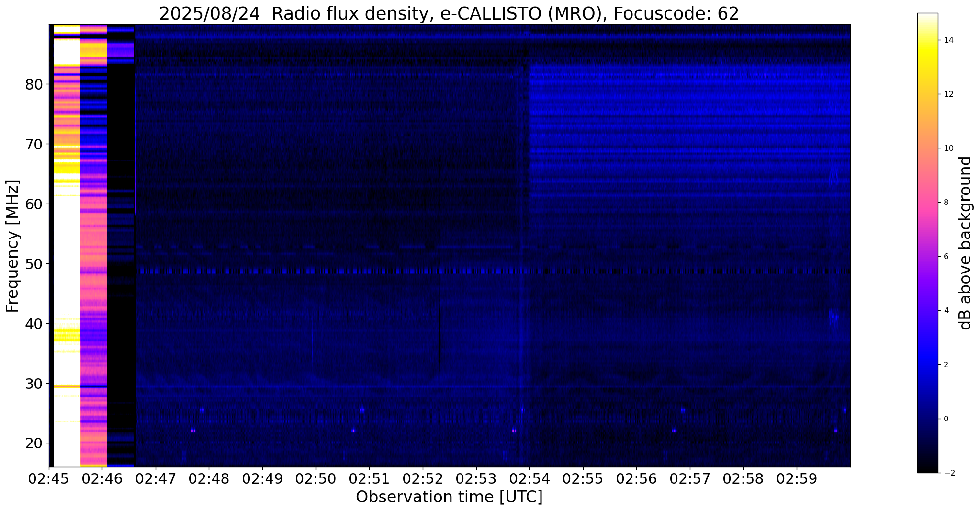Select the 02:57 time tick label
This screenshot has width=980, height=511.
pos(690,479)
